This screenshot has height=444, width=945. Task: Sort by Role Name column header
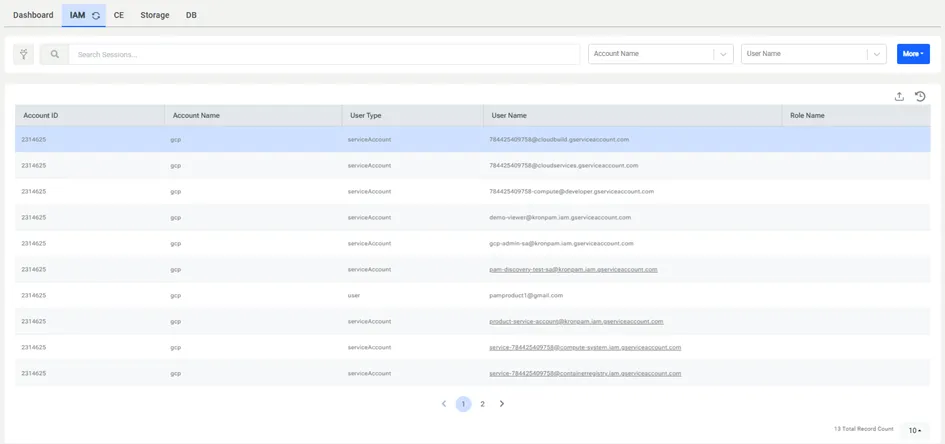pos(856,115)
